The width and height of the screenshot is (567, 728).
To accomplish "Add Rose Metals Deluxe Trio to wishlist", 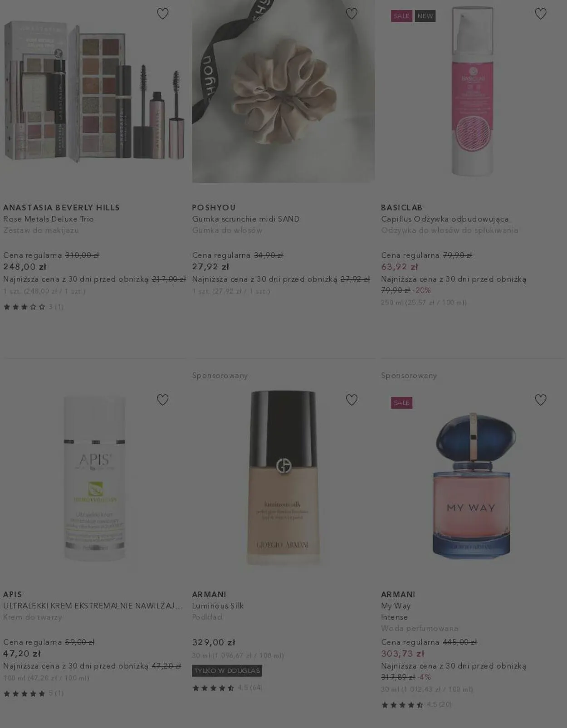I will [162, 14].
